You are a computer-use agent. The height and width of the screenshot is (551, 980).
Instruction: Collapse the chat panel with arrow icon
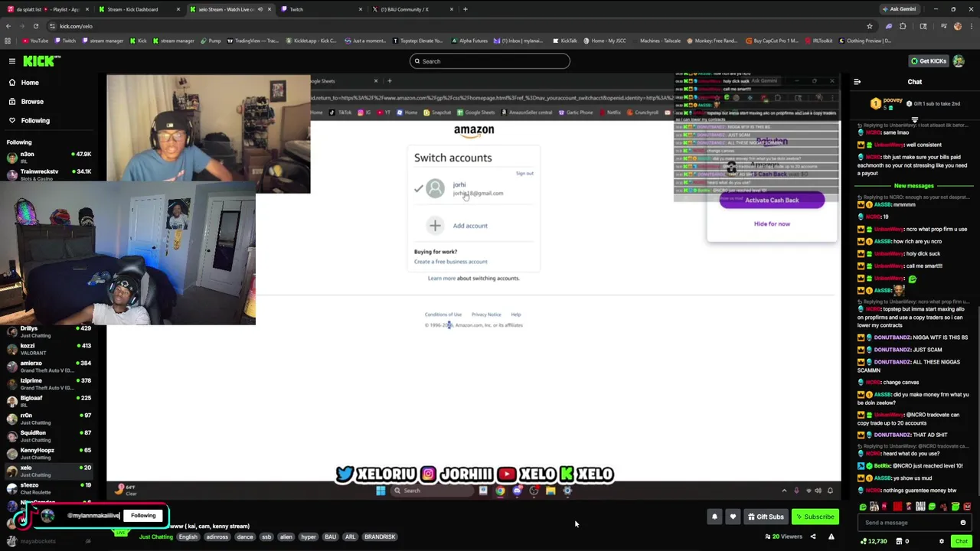click(x=857, y=82)
